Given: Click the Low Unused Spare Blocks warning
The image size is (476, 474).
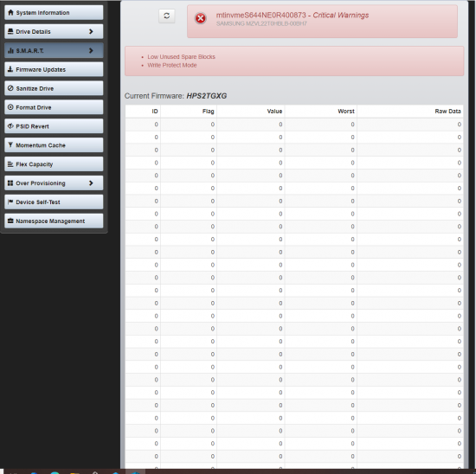Looking at the screenshot, I should (181, 57).
